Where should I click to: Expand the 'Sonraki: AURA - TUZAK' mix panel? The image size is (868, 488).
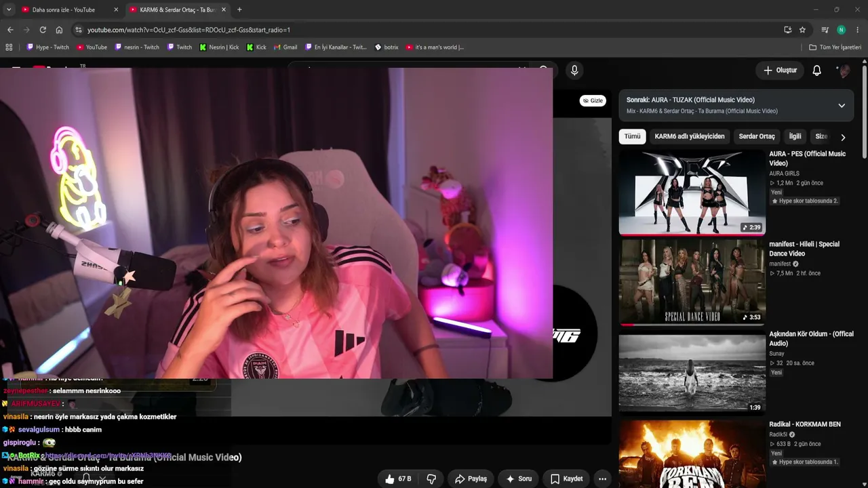tap(842, 106)
